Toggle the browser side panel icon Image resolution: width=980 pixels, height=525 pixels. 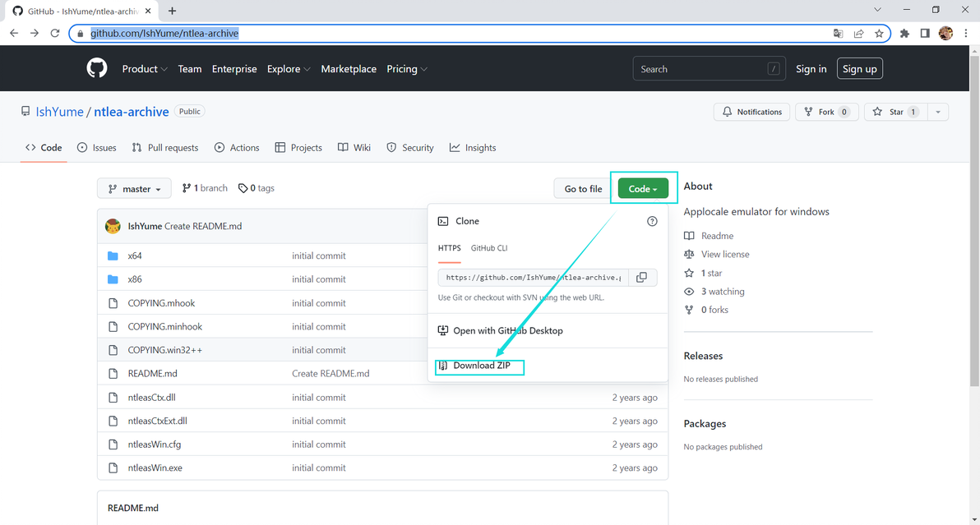point(925,33)
